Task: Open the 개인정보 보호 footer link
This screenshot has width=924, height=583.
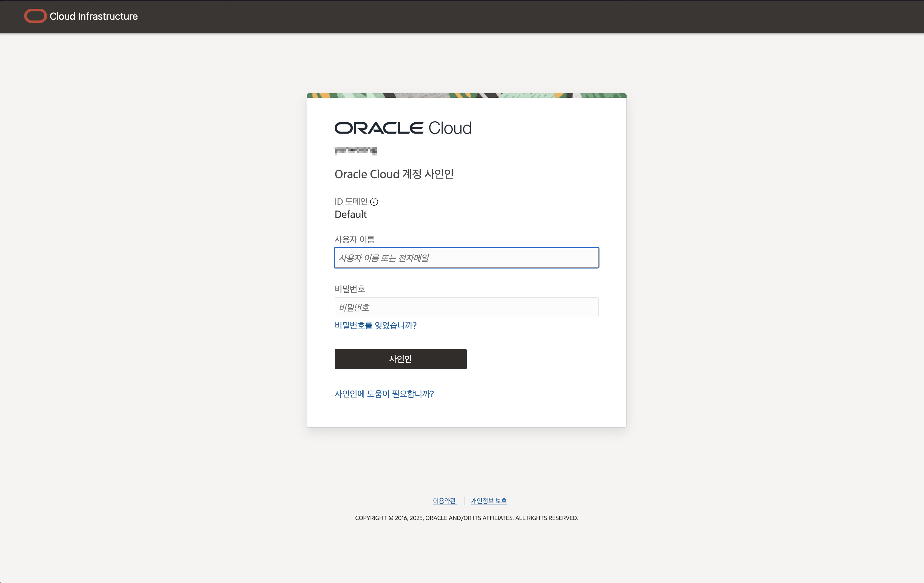Action: 489,501
